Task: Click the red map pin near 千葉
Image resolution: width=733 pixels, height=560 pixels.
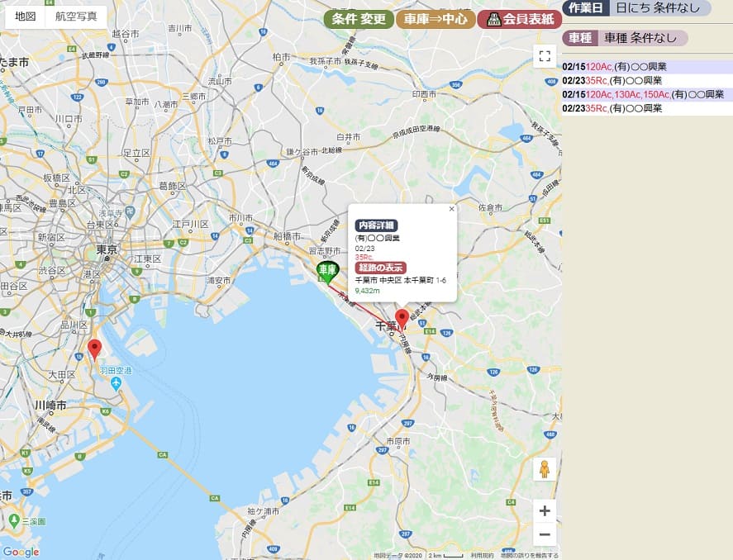Action: (402, 319)
